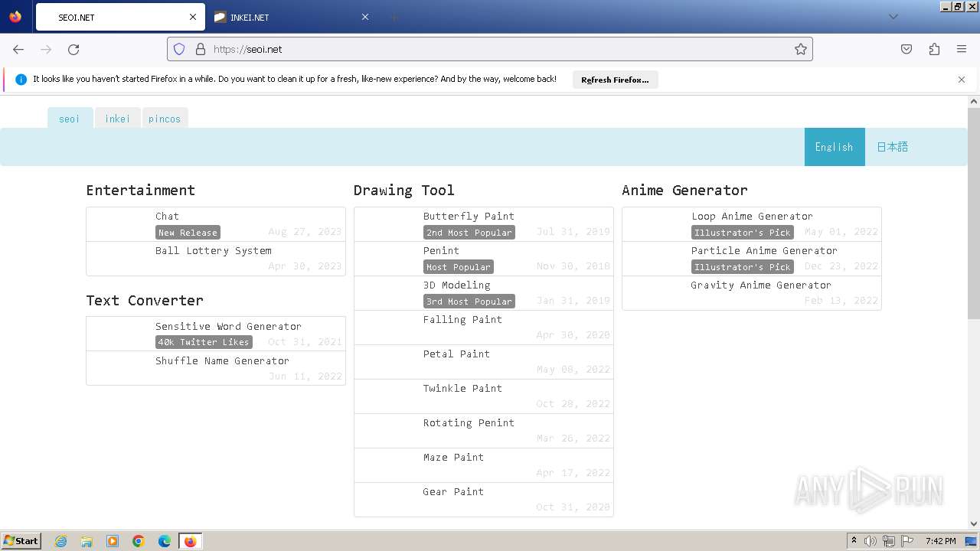This screenshot has height=551, width=980.
Task: Open Gravity Anime Generator
Action: (752, 293)
